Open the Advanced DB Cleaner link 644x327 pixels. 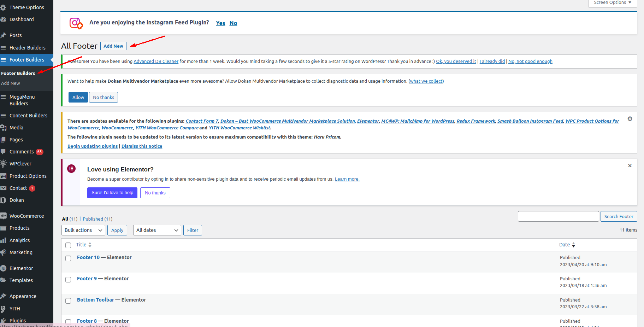pyautogui.click(x=156, y=61)
